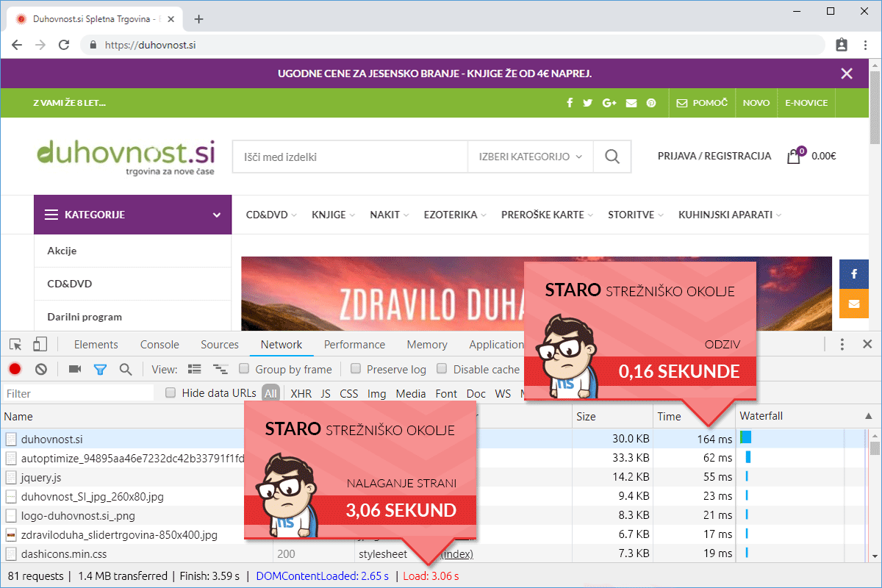
Task: Check the Disable cache option
Action: pos(442,369)
